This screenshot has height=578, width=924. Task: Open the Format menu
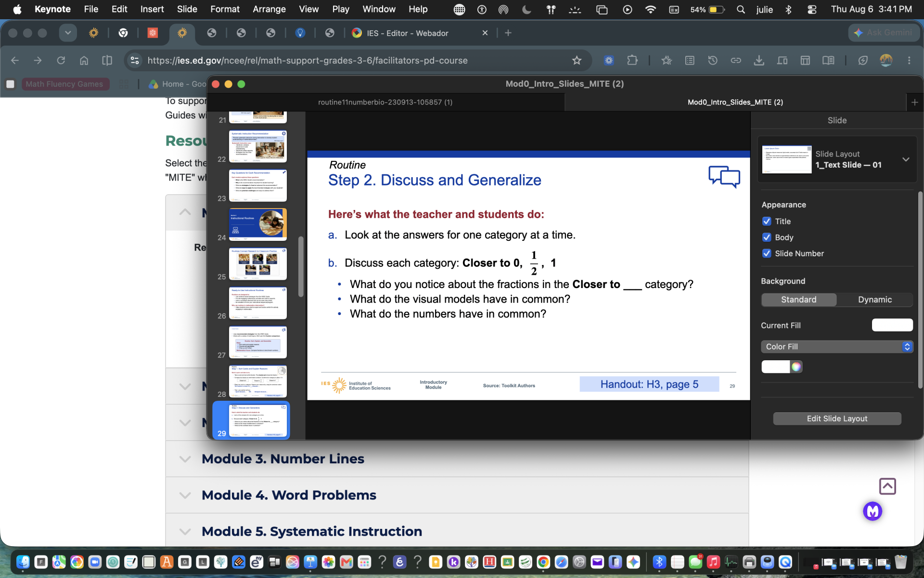point(225,9)
